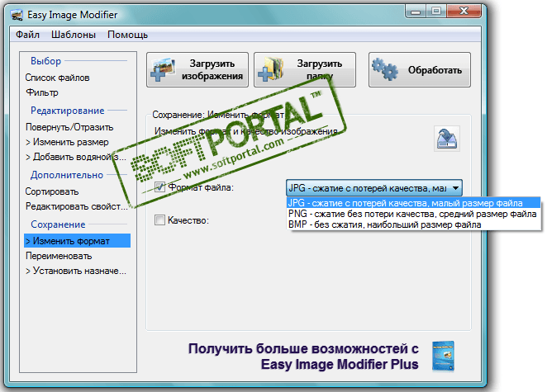Select Переименовать in the sidebar

(x=59, y=256)
